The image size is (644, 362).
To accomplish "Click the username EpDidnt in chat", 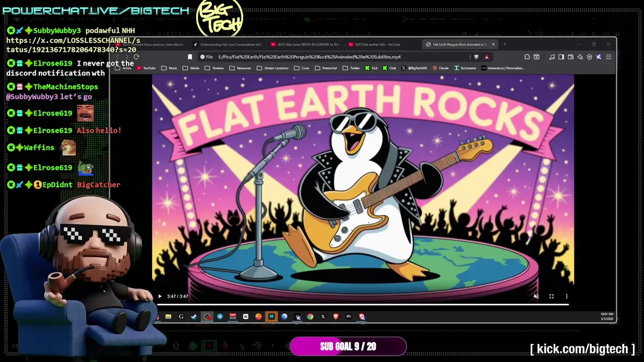I will (57, 185).
